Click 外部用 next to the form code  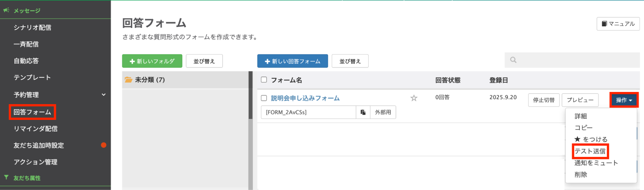pyautogui.click(x=383, y=112)
